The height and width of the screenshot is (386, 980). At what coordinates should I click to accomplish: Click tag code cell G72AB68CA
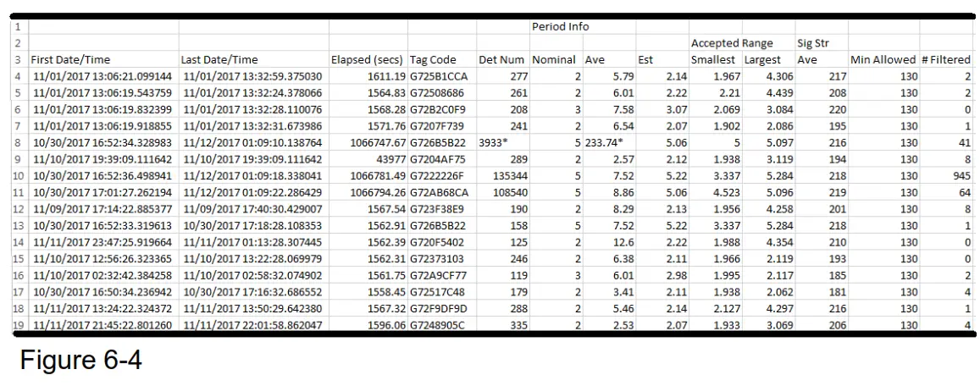point(442,192)
